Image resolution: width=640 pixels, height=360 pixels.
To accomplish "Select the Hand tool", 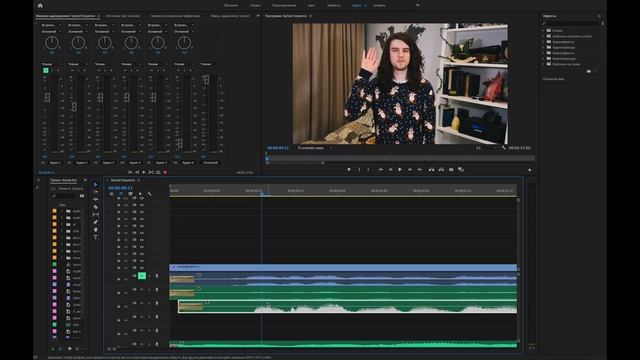I will [x=96, y=229].
